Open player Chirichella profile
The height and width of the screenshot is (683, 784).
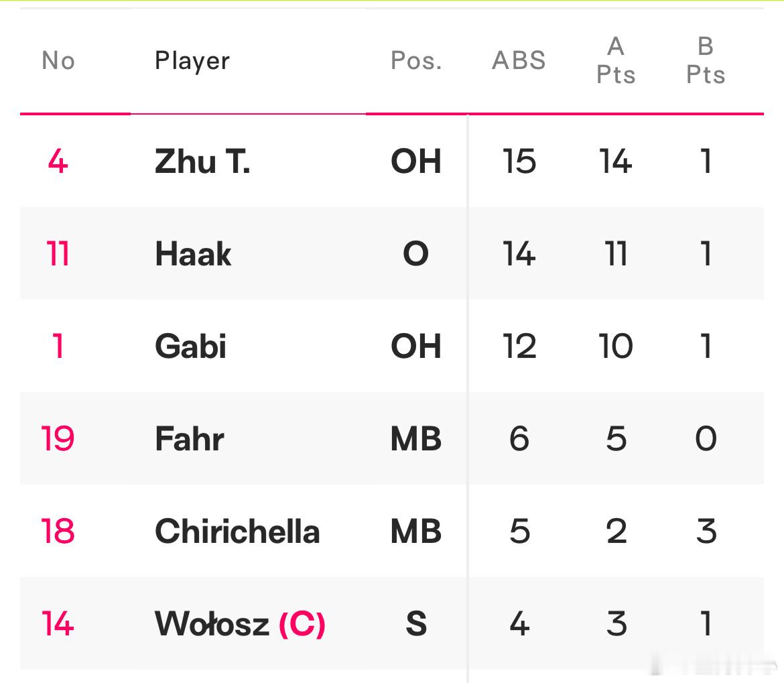(237, 531)
